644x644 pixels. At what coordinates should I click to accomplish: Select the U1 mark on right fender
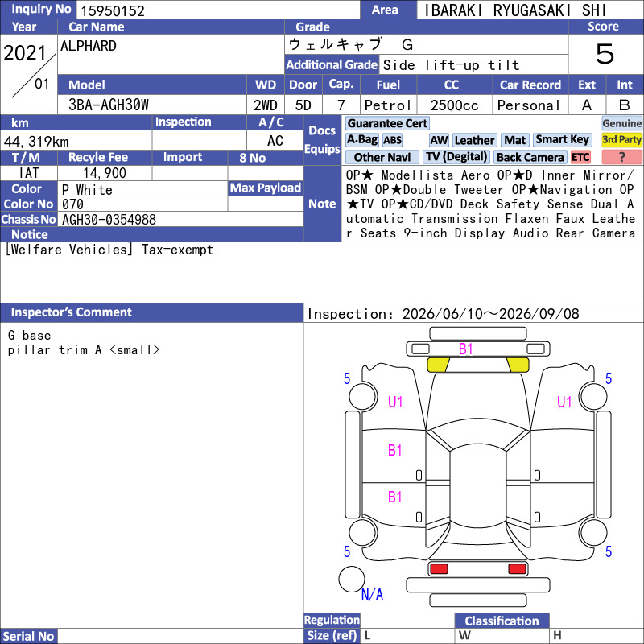[564, 402]
